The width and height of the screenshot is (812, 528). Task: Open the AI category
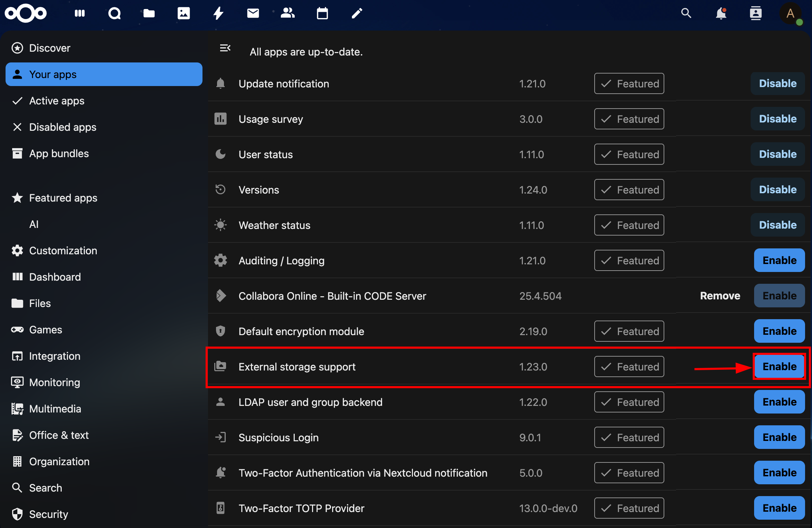(104, 224)
